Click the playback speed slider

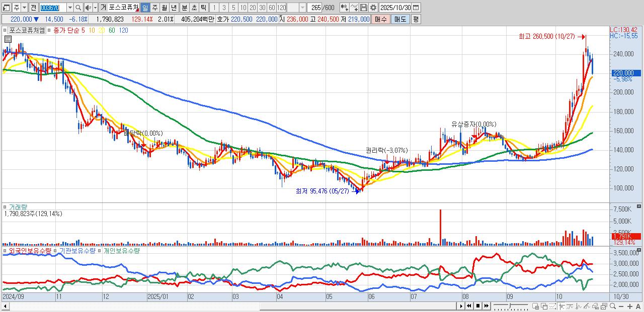[x=510, y=306]
